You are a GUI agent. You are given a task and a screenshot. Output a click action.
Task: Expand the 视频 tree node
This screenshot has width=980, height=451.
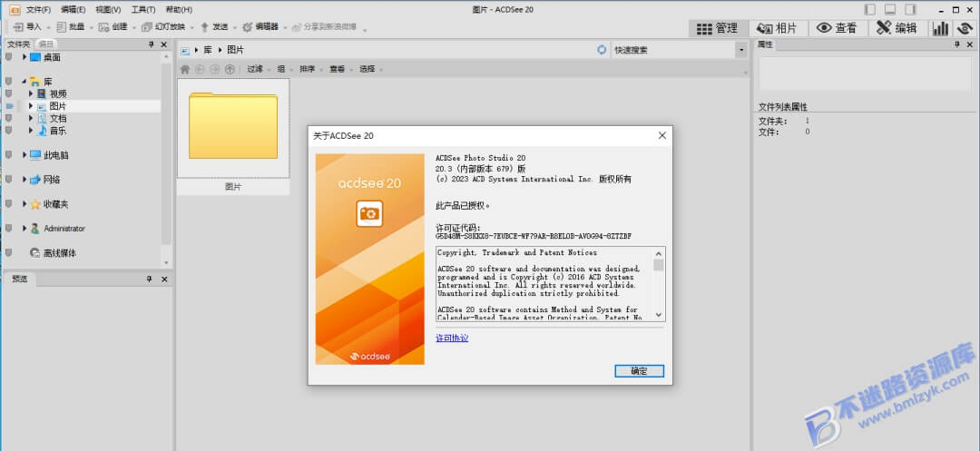pos(31,93)
